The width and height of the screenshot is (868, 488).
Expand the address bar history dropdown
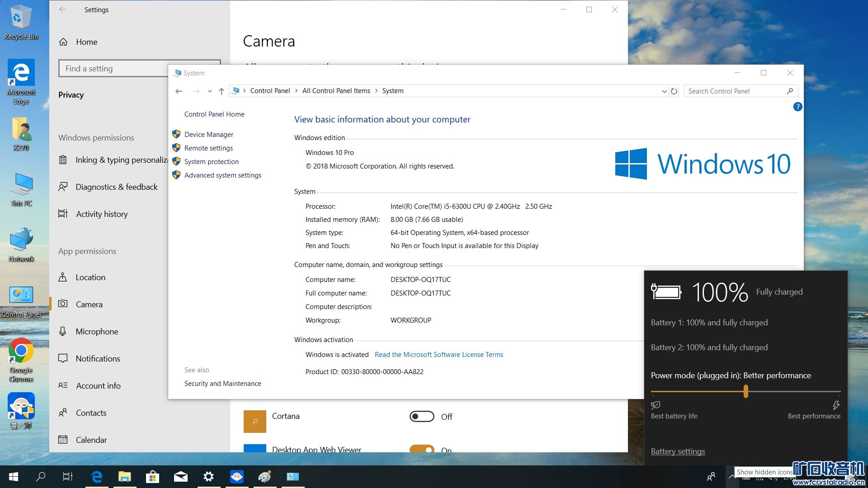[x=664, y=91]
